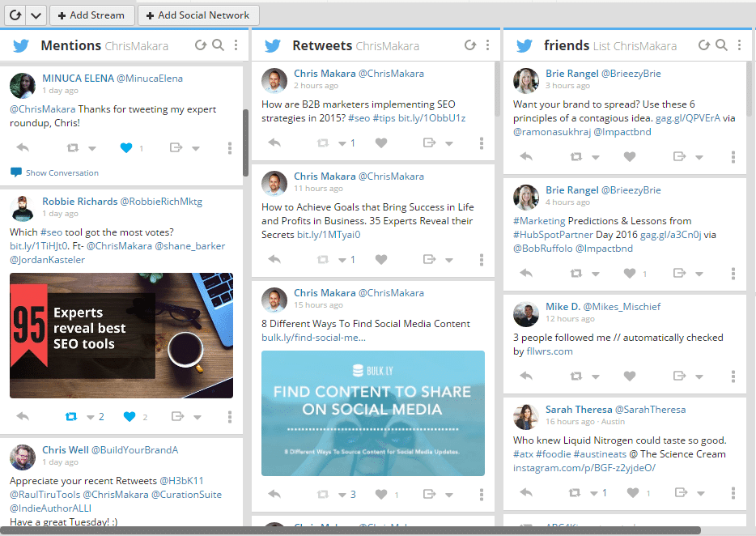Retweet Brie Rangel's contagious idea tweet

575,156
